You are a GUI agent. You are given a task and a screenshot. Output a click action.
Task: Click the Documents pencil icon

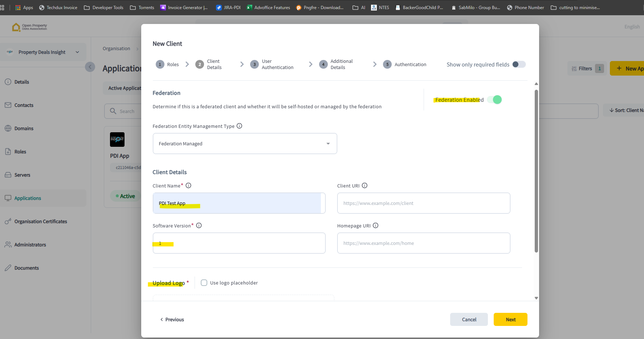pos(8,268)
